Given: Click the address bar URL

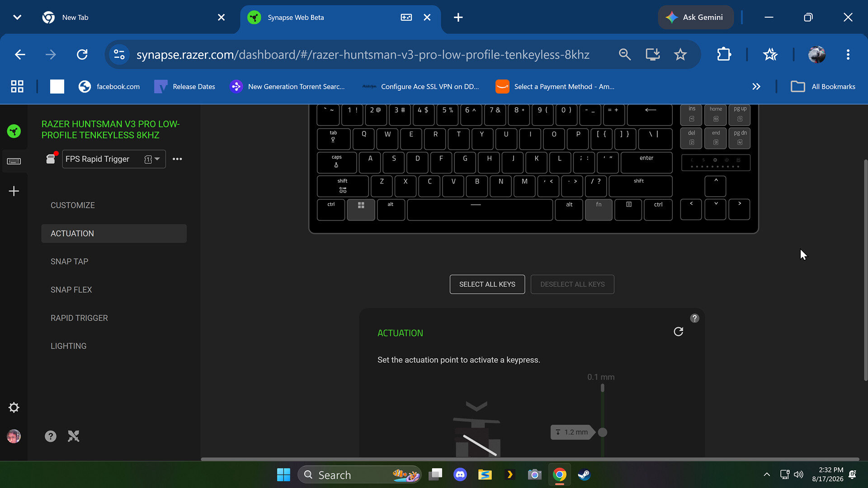Looking at the screenshot, I should click(363, 55).
